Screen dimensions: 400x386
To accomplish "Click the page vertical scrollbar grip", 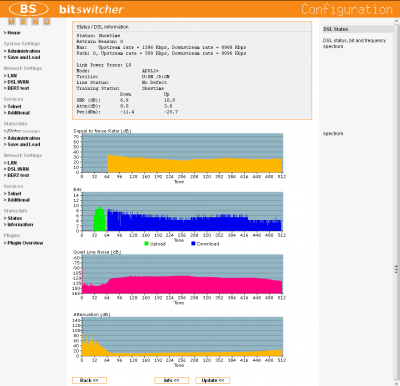I will click(x=396, y=268).
